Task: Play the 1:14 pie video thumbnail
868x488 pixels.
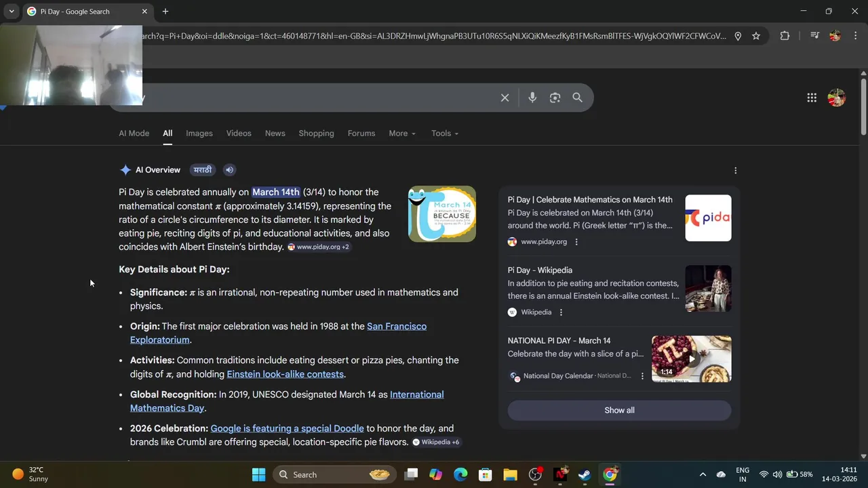Action: click(691, 359)
